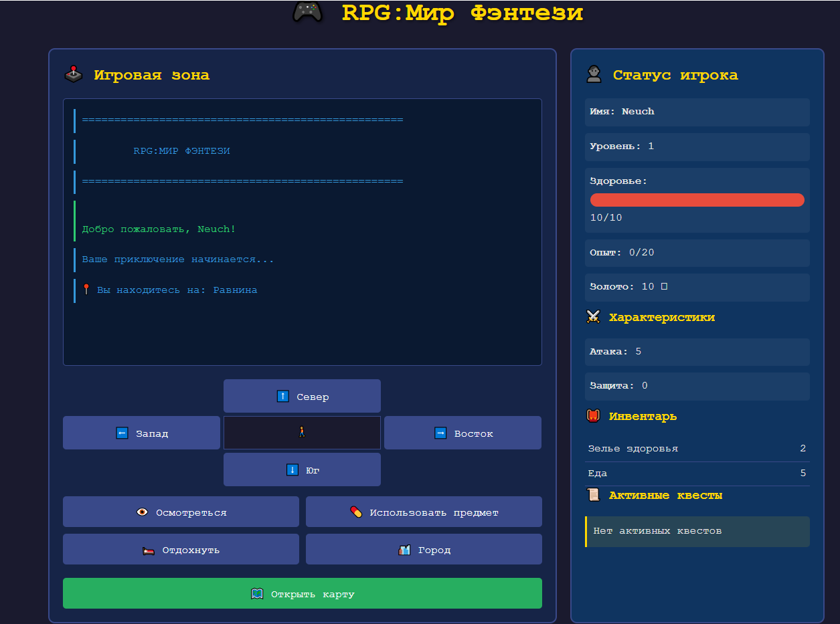
Task: Click the backpack icon beside Инвентарь
Action: click(x=593, y=416)
